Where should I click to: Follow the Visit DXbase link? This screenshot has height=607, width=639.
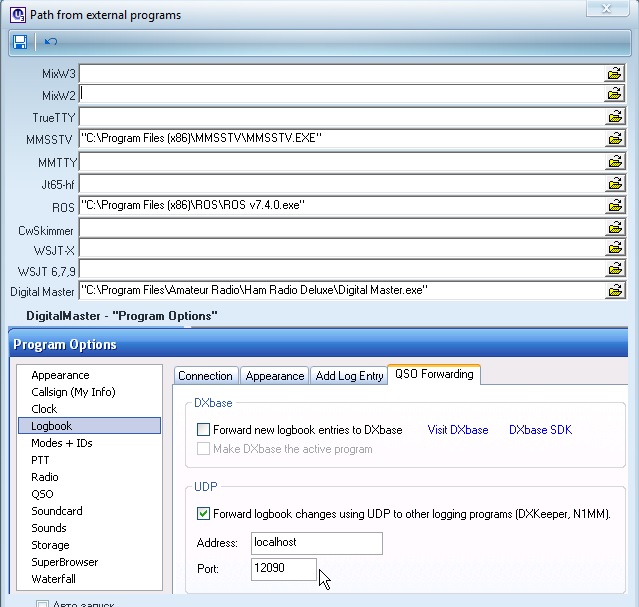(x=458, y=430)
